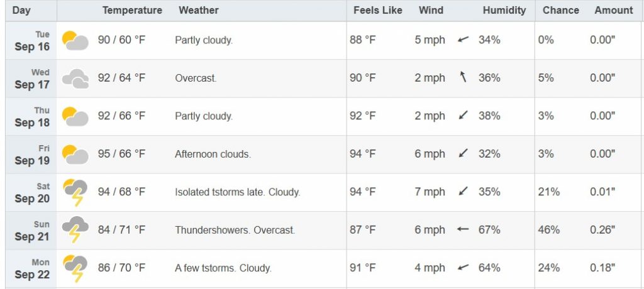Select the Chance column header
Viewport: 644px width, 289px height.
[x=560, y=10]
